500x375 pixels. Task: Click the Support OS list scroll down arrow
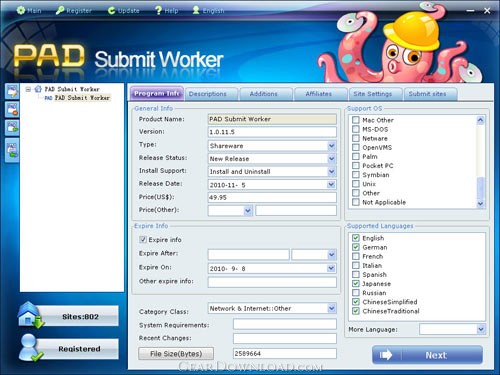pyautogui.click(x=480, y=203)
